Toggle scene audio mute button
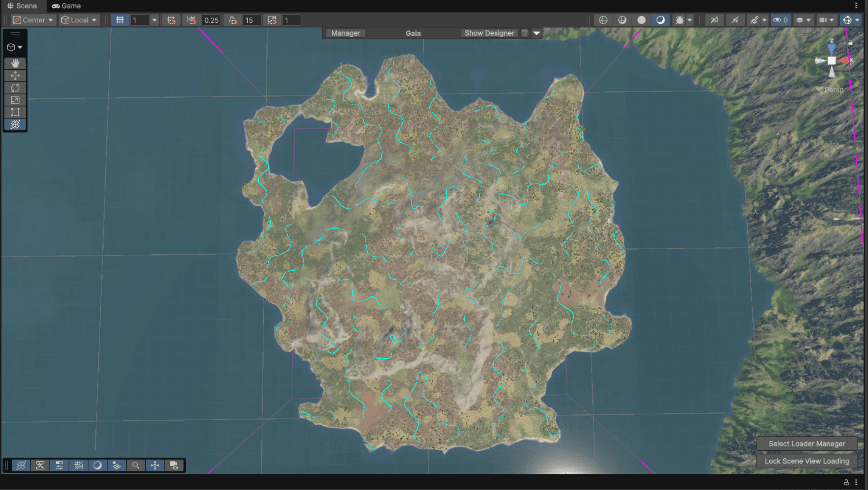The image size is (868, 490). tap(735, 20)
